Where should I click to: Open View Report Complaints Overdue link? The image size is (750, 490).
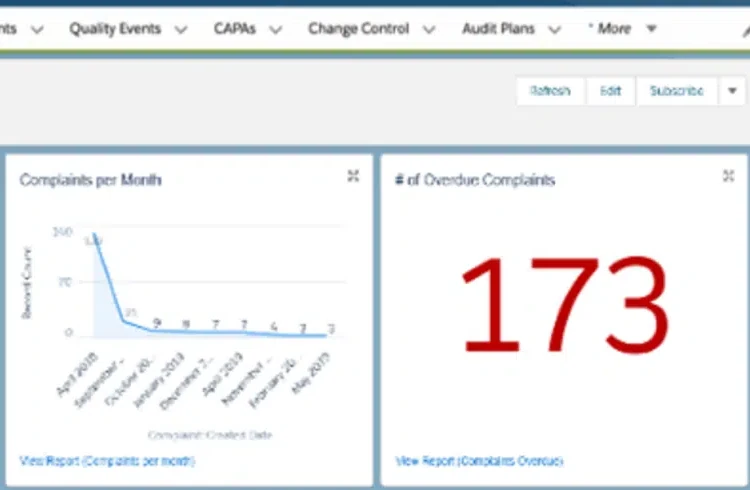tap(479, 461)
